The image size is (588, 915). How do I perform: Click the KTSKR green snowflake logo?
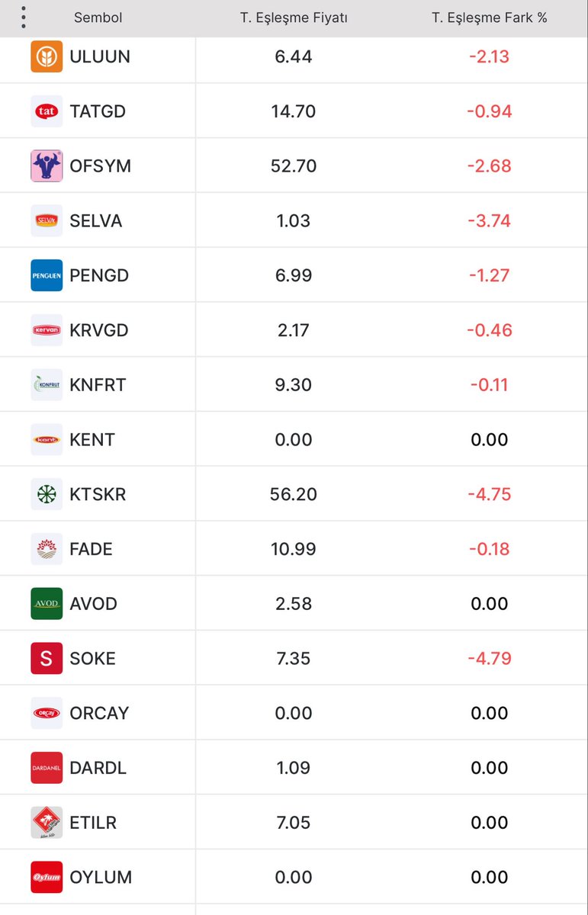(x=47, y=494)
